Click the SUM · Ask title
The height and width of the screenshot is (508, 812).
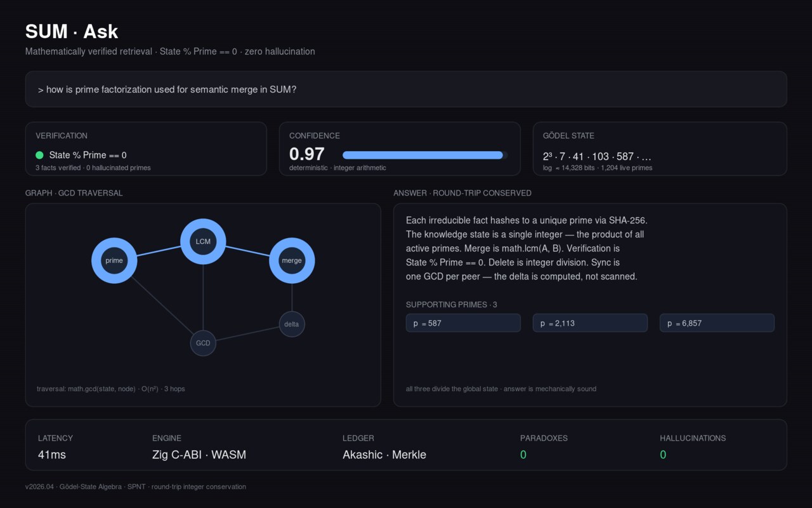coord(72,31)
